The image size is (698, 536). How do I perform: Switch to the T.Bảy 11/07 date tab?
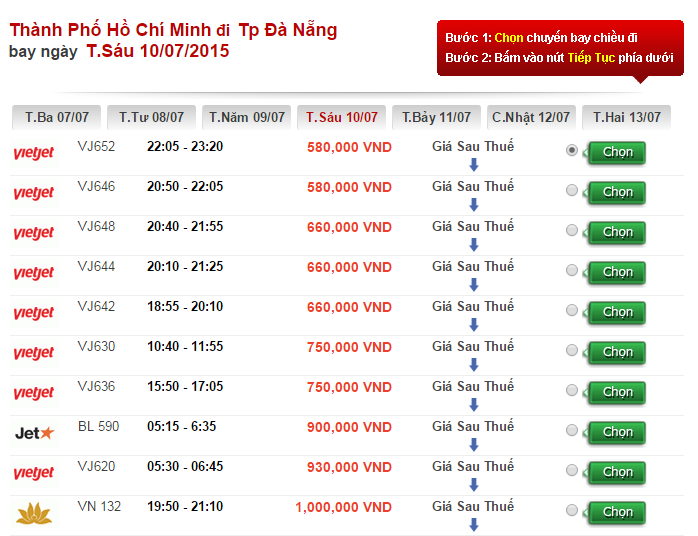point(435,118)
